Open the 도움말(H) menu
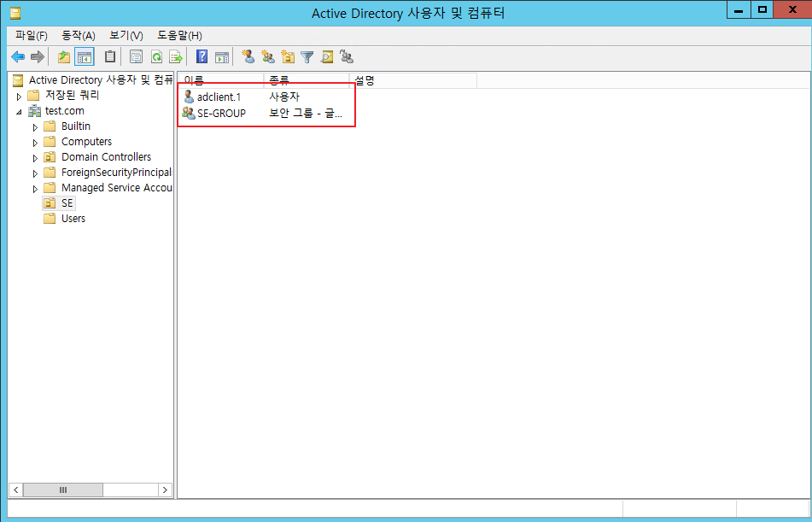The width and height of the screenshot is (812, 522). (x=179, y=36)
